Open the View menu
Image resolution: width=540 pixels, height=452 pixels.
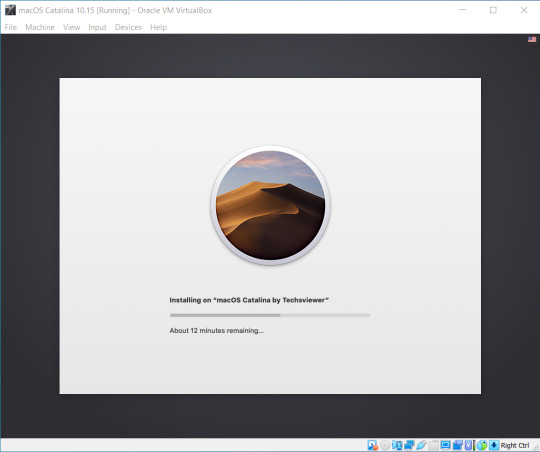[x=72, y=27]
